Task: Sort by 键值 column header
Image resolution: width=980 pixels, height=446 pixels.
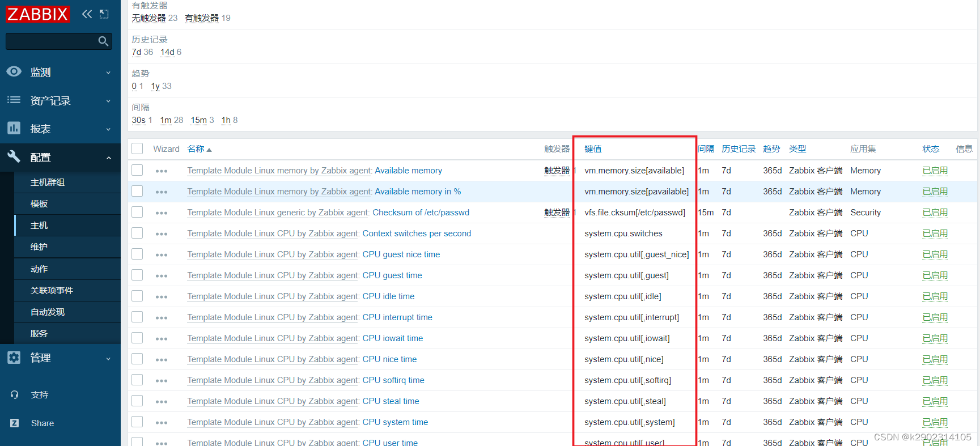Action: point(593,148)
